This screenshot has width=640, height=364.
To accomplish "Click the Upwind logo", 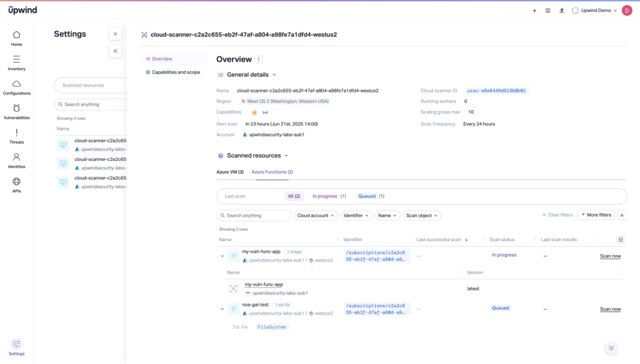I will [22, 10].
